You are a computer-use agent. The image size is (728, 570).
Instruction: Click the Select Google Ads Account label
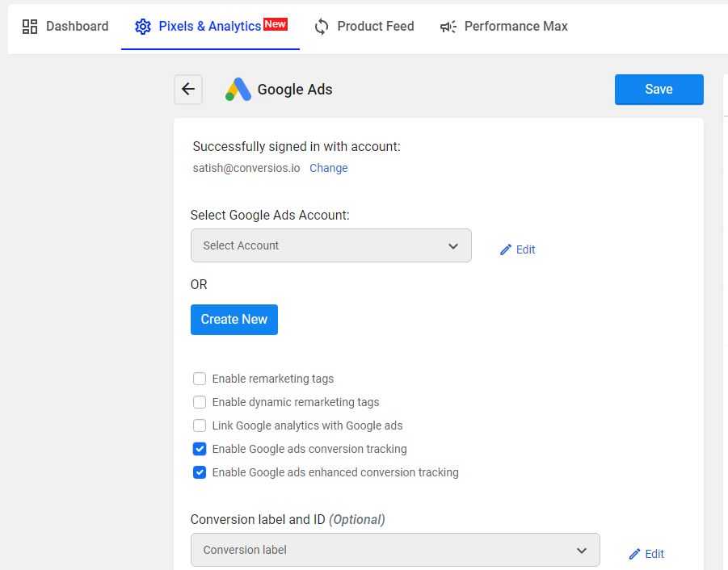point(270,216)
